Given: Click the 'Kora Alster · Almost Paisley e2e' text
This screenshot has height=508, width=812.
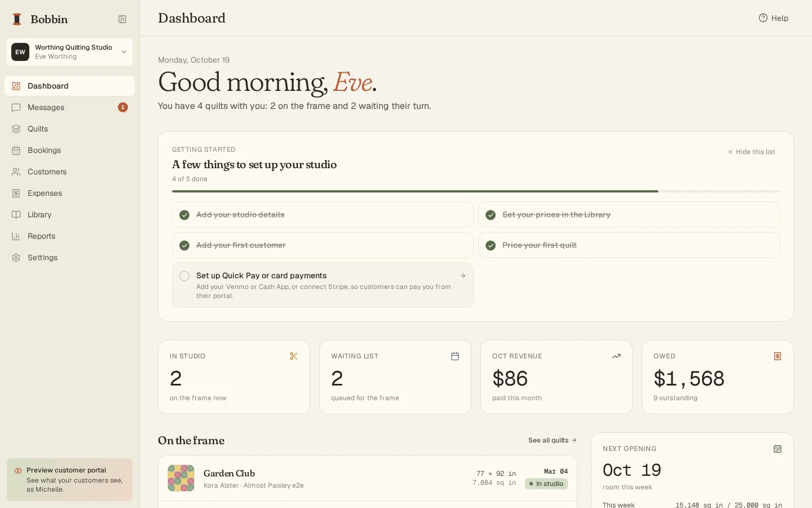Looking at the screenshot, I should [254, 485].
